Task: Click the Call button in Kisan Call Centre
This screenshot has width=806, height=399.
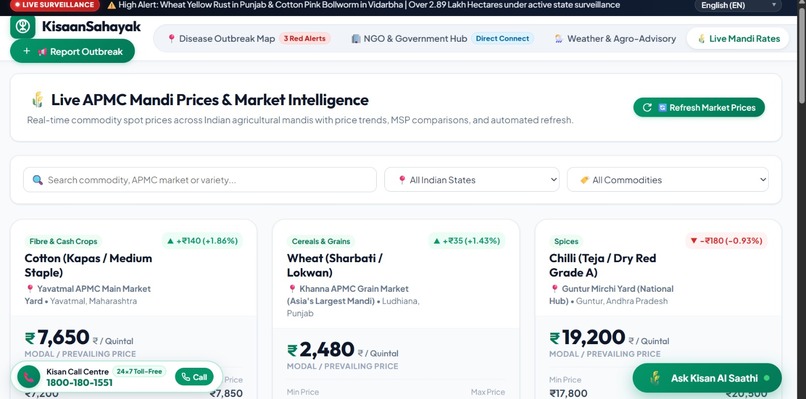Action: 194,377
